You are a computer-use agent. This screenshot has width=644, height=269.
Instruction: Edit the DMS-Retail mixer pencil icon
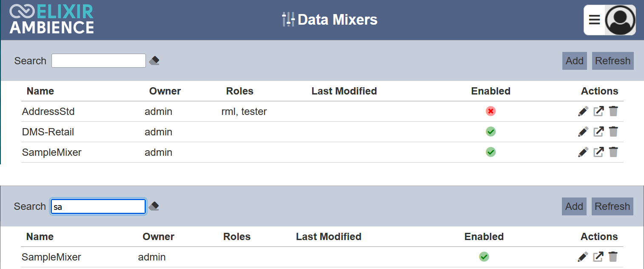(583, 132)
